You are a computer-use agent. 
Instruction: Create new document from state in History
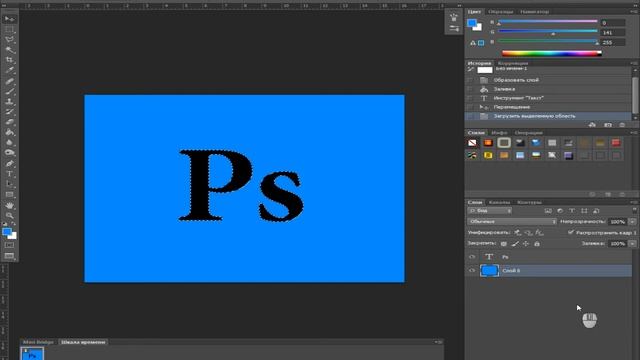click(x=592, y=125)
